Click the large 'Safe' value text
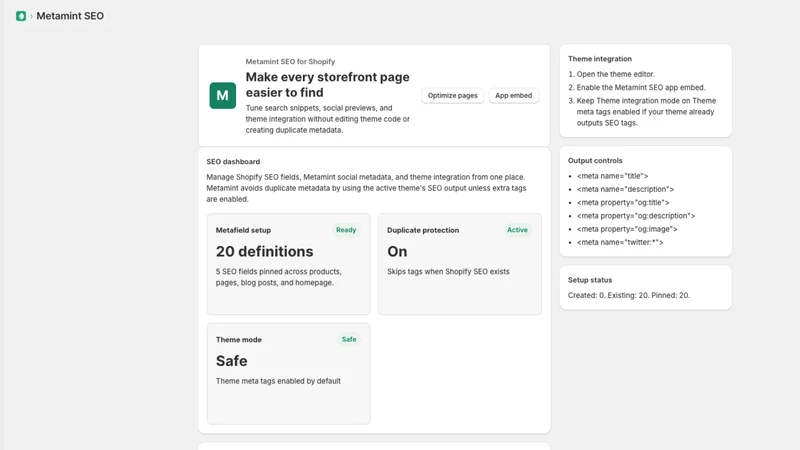 pyautogui.click(x=232, y=361)
